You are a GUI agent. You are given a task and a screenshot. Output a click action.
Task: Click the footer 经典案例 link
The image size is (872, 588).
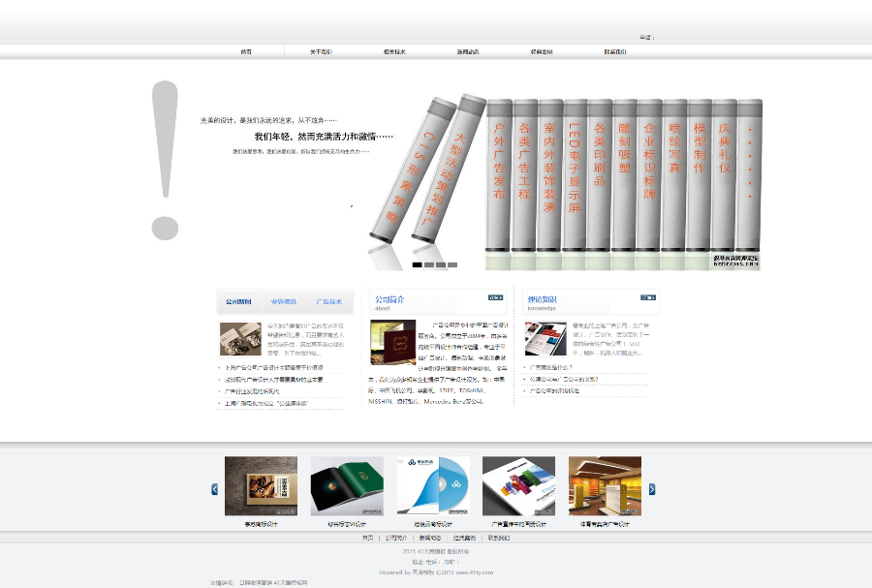click(464, 538)
